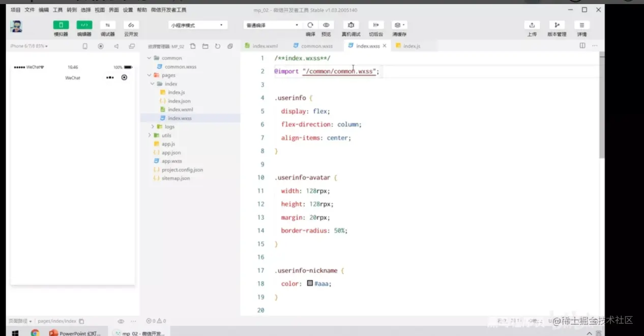Image resolution: width=644 pixels, height=336 pixels.
Task: Click new file icon in 资源管理器
Action: 193,46
